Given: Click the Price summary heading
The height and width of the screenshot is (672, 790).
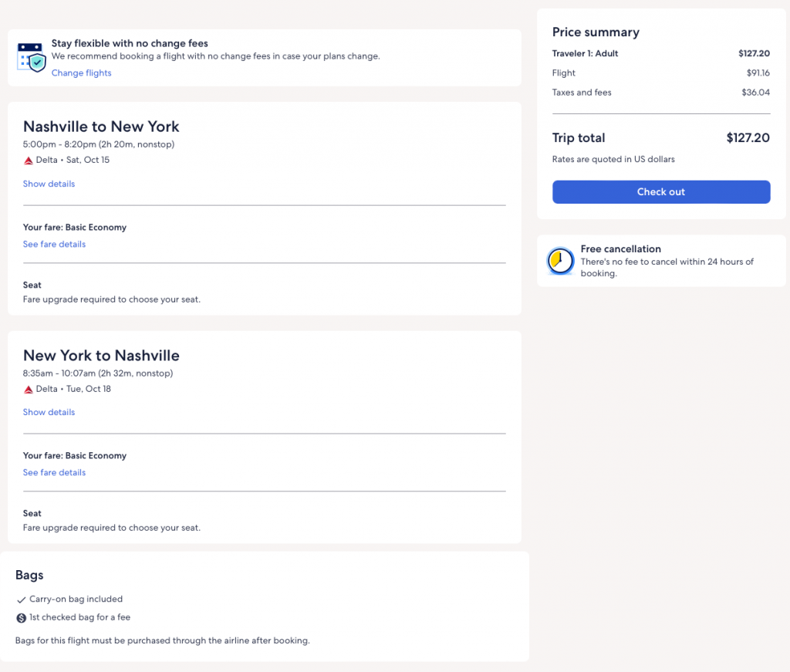Looking at the screenshot, I should click(x=596, y=32).
